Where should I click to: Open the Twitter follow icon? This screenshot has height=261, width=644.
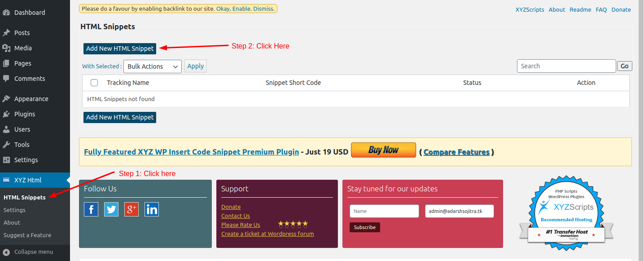[x=111, y=209]
